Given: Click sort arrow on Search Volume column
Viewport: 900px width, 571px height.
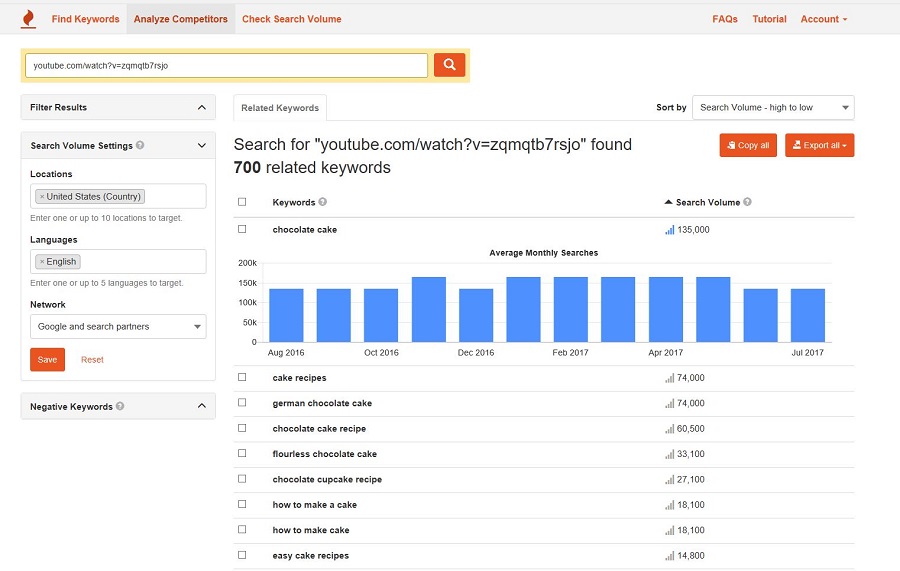Looking at the screenshot, I should [x=668, y=202].
